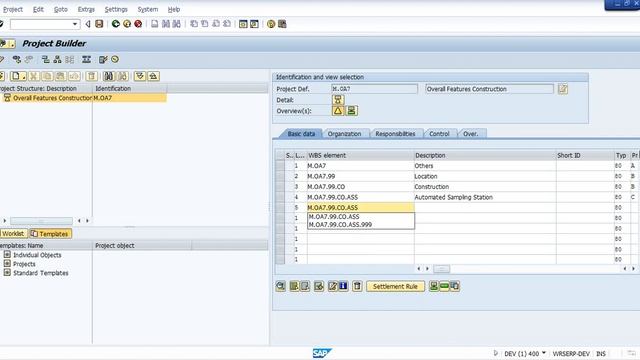
Task: Click the Project Def. input field
Action: tap(374, 89)
